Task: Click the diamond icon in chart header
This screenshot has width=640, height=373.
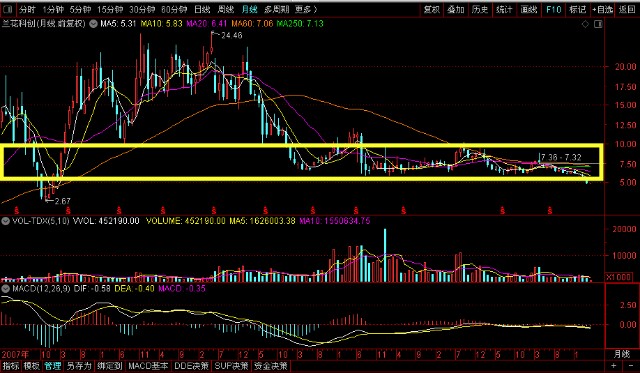Action: pyautogui.click(x=585, y=24)
